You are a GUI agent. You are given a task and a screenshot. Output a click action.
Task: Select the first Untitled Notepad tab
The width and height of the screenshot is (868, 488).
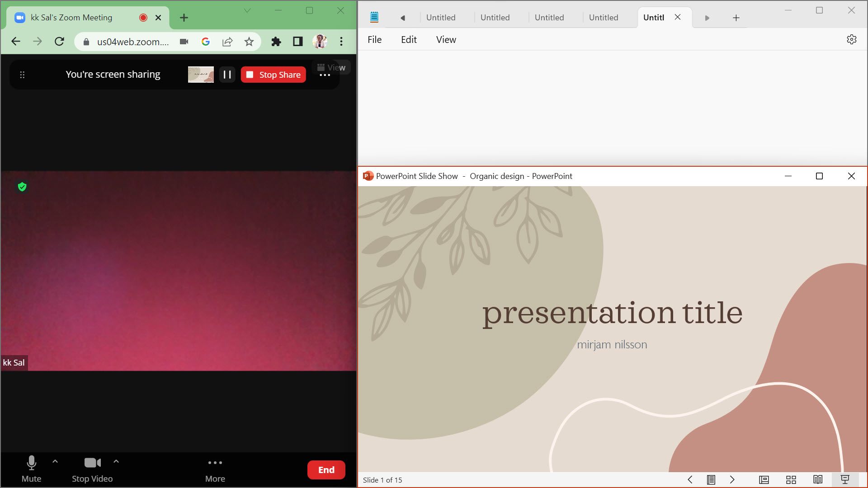pyautogui.click(x=440, y=18)
